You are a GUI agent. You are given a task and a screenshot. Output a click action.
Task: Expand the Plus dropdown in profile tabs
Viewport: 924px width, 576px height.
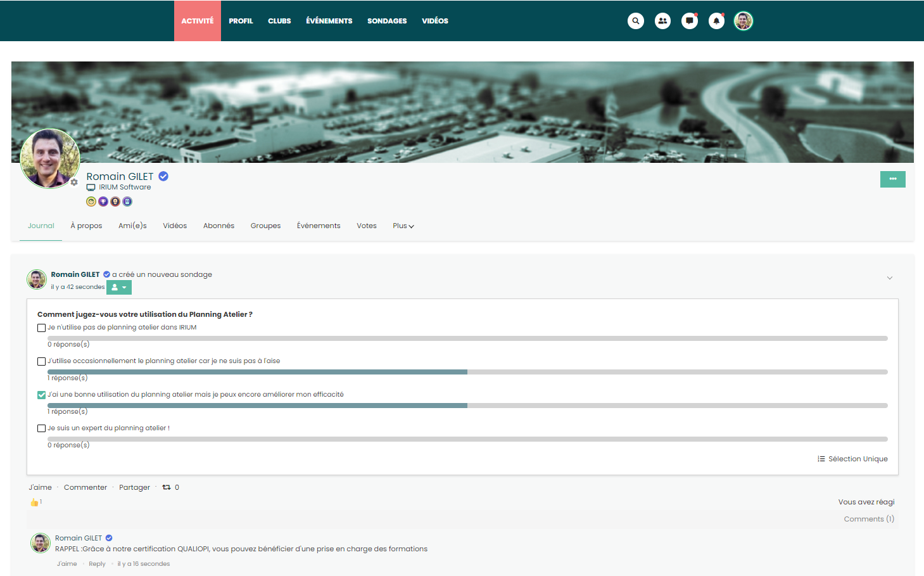403,226
